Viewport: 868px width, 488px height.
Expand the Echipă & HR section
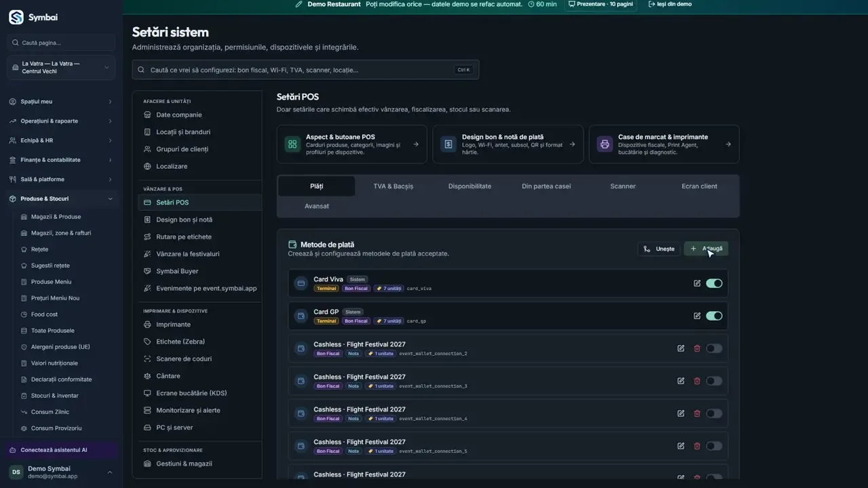(x=61, y=140)
